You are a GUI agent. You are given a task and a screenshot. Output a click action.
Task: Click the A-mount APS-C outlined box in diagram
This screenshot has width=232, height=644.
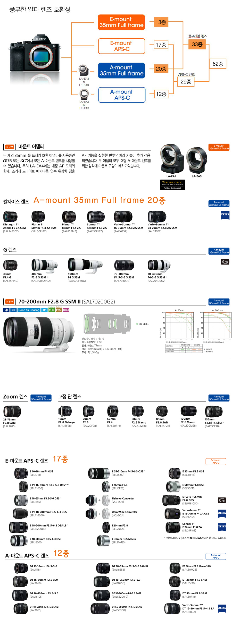(122, 95)
